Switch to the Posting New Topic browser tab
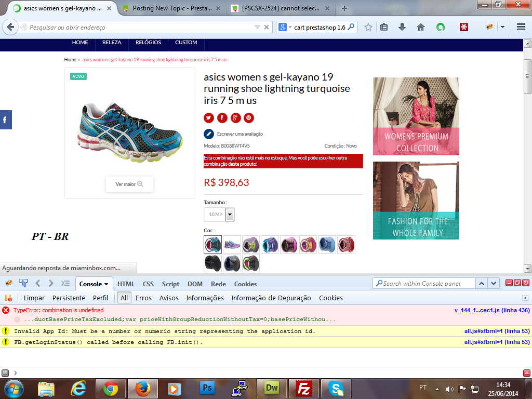The width and height of the screenshot is (532, 399). point(171,8)
